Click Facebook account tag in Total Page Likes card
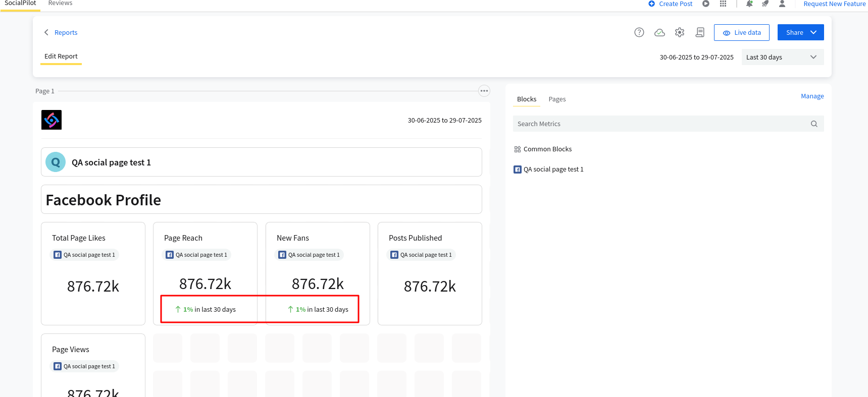 [84, 255]
